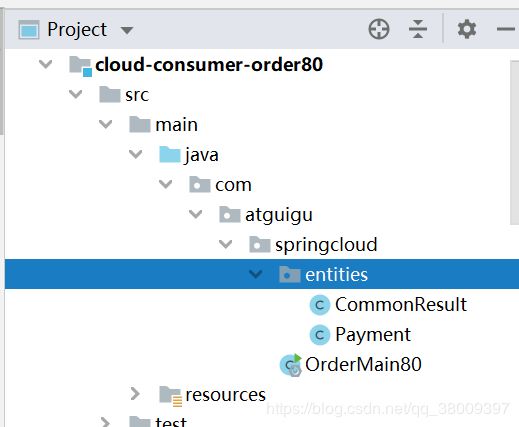Open the Project panel settings gear
Viewport: 519px width, 427px height.
pos(467,29)
